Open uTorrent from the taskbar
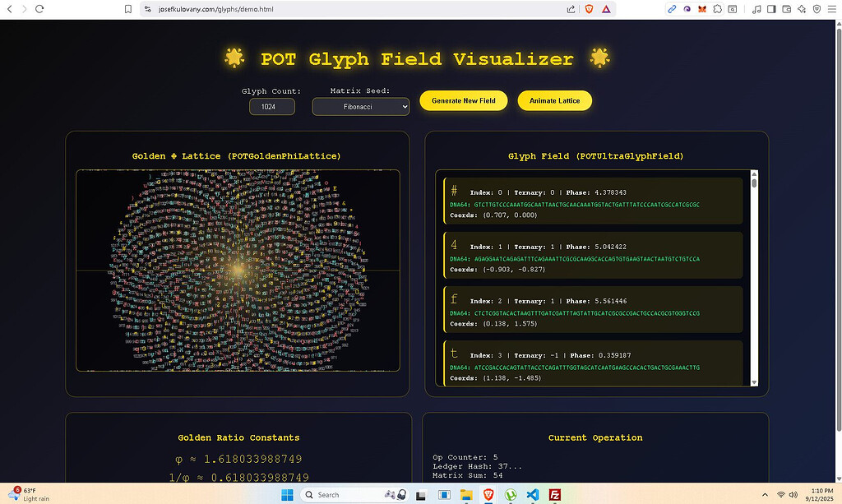 (510, 494)
